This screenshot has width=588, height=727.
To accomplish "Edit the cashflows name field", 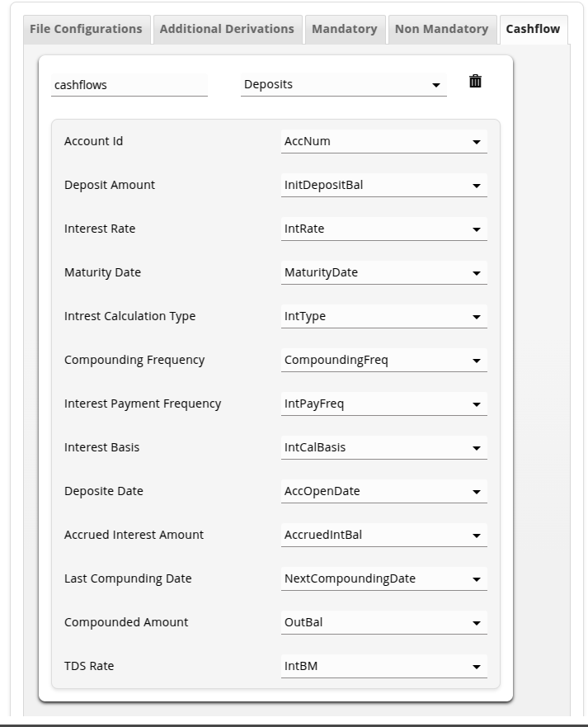I will 129,85.
